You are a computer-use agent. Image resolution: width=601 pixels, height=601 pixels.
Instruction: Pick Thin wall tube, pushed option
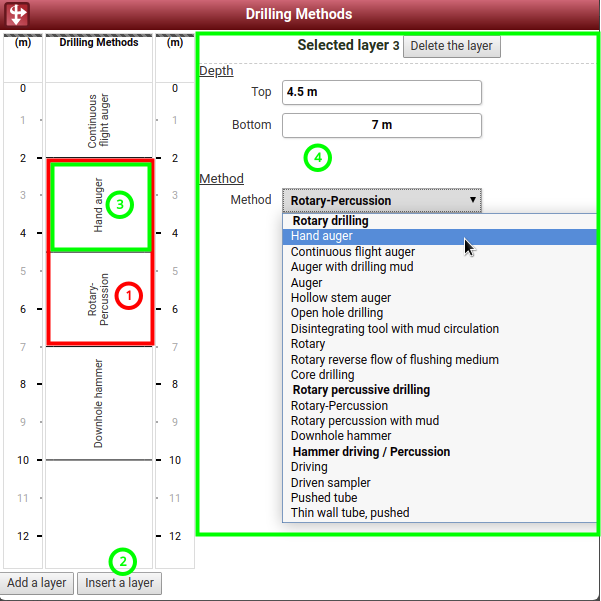coord(349,513)
